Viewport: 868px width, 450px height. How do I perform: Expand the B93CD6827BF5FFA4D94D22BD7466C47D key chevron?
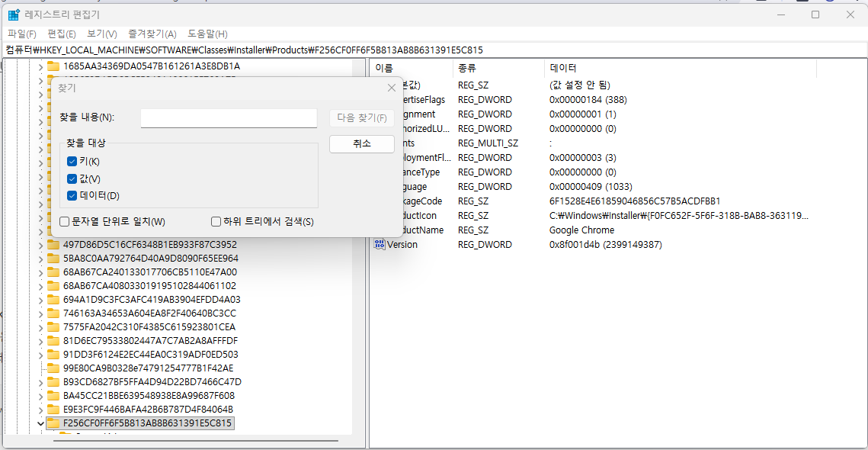(40, 382)
